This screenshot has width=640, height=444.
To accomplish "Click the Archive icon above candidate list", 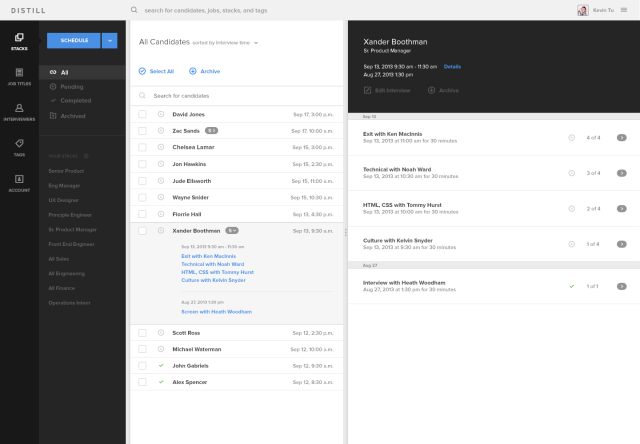I will (x=193, y=72).
